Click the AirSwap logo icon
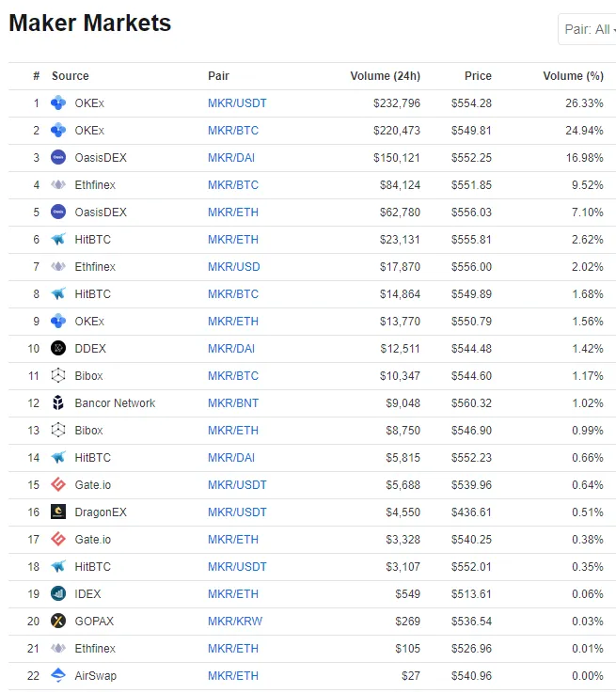The width and height of the screenshot is (616, 693). 58,676
